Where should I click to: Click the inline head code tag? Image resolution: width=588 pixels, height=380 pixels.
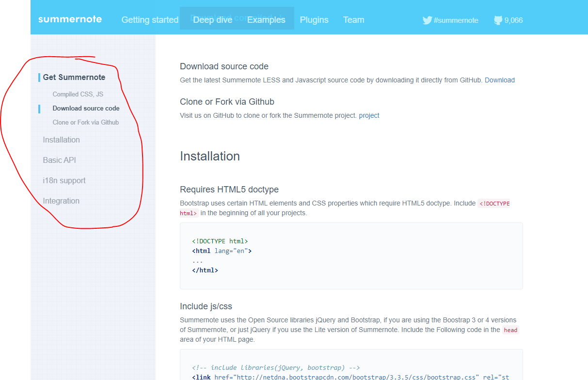510,330
